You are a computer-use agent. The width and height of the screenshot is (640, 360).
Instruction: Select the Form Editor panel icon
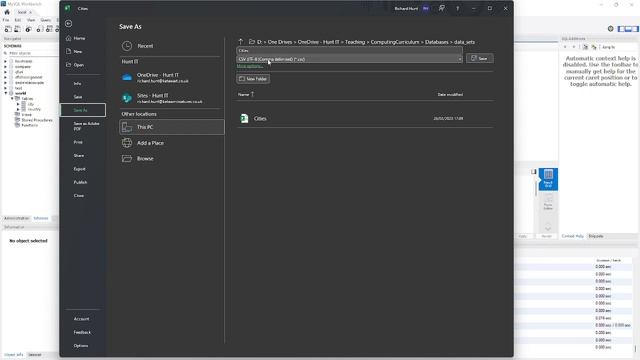pos(548,202)
